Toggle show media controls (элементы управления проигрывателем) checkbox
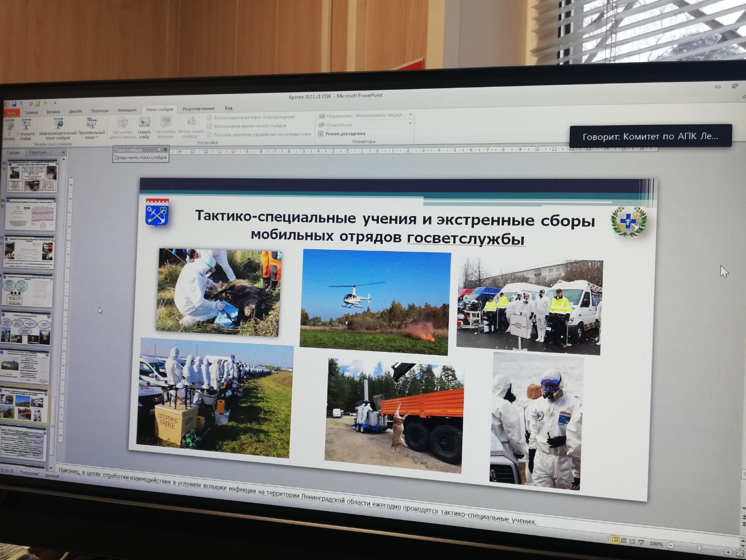This screenshot has height=560, width=746. tap(209, 134)
